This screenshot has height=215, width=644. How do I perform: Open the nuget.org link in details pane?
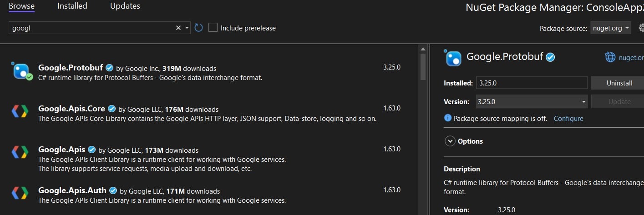631,57
